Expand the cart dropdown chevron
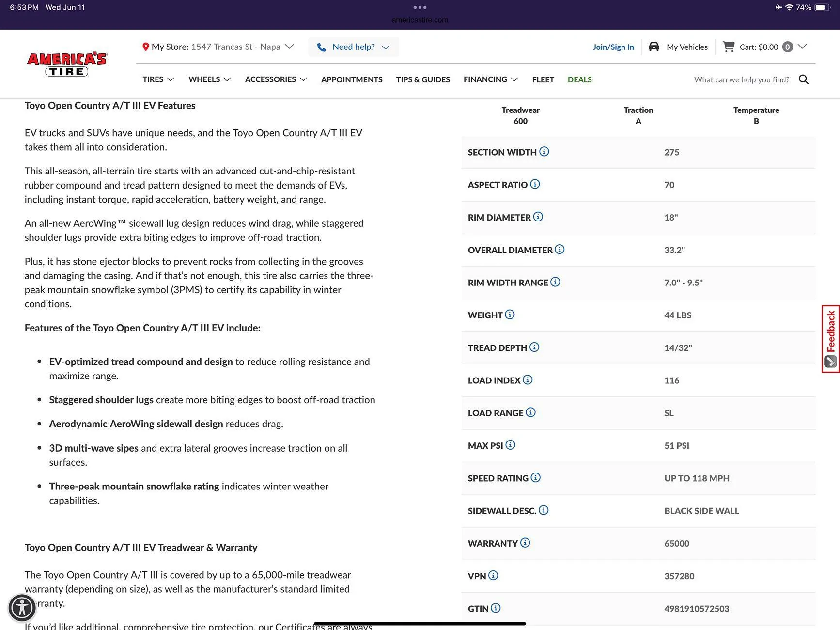 (x=802, y=47)
